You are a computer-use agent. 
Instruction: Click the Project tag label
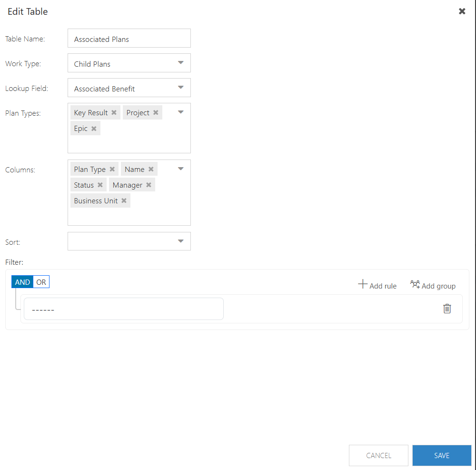[138, 113]
